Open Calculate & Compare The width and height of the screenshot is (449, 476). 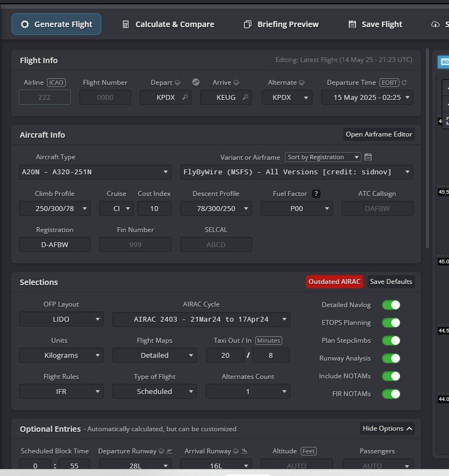[168, 24]
